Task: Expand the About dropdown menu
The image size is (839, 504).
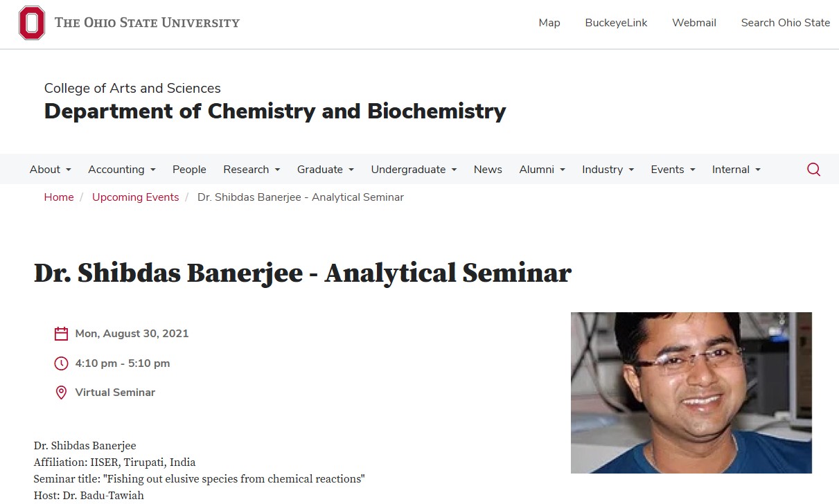Action: [50, 170]
